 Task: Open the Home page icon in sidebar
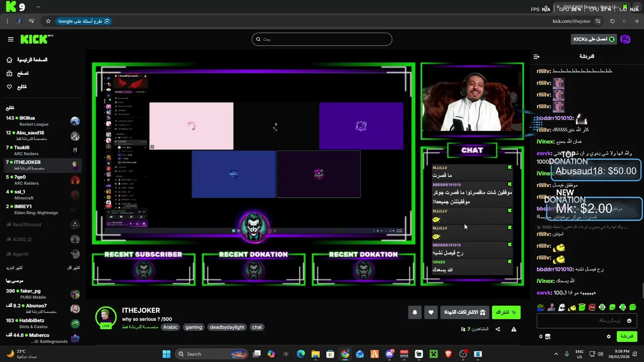pos(9,60)
